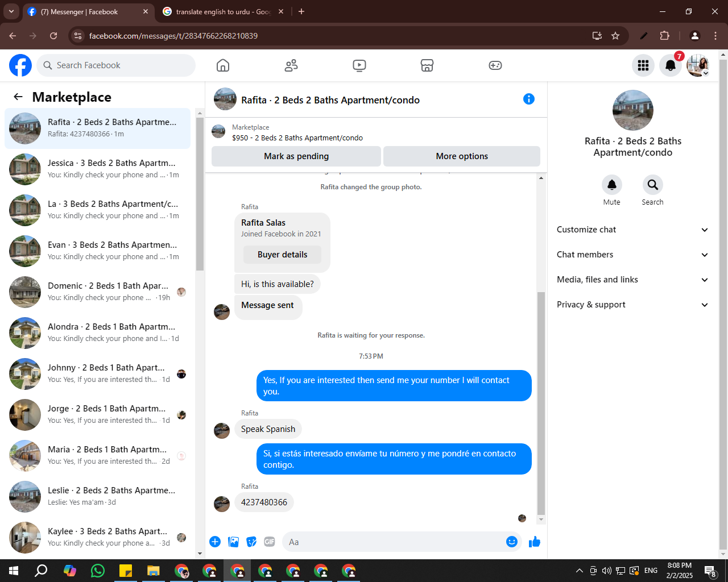Viewport: 728px width, 582px height.
Task: Click the Chrome address bar URL
Action: [173, 36]
